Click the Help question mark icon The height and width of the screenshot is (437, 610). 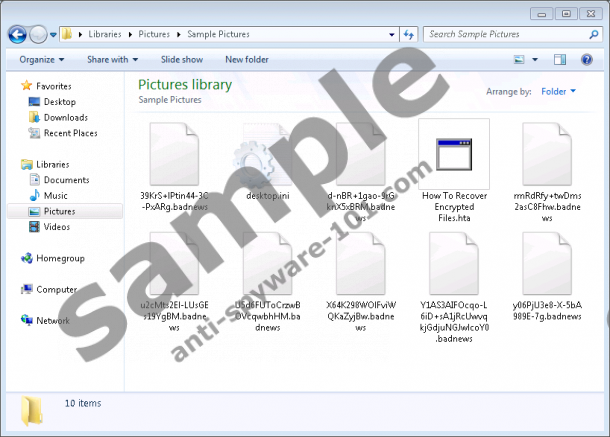pos(587,60)
